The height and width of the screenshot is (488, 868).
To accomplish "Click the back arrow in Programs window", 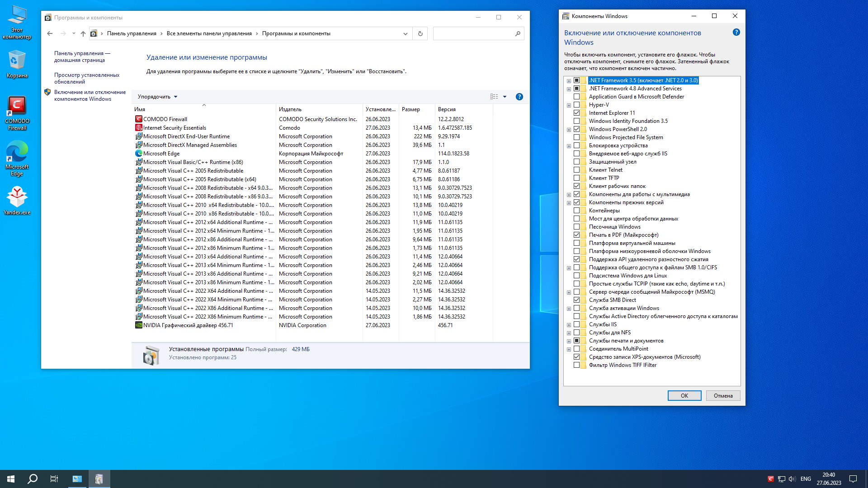I will [x=50, y=33].
